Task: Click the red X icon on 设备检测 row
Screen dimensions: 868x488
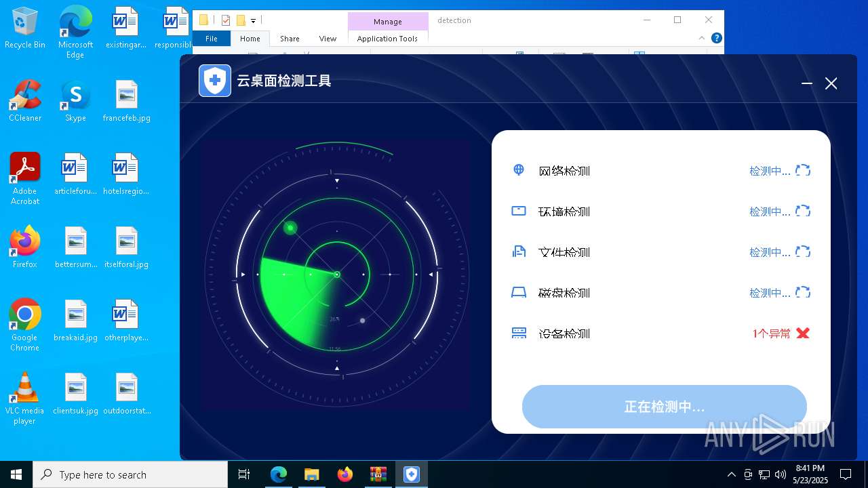Action: pos(803,333)
